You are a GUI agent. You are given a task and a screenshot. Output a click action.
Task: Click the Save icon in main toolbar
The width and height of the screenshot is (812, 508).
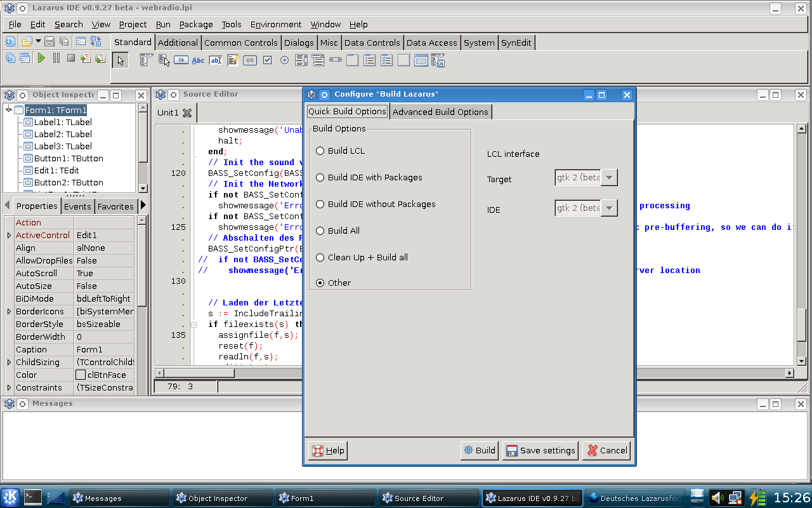(x=49, y=42)
